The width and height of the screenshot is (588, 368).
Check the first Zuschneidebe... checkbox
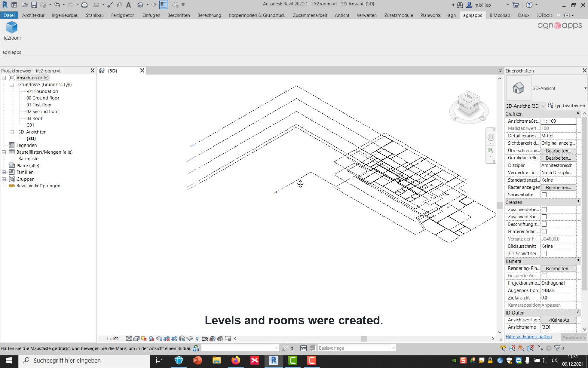[544, 210]
